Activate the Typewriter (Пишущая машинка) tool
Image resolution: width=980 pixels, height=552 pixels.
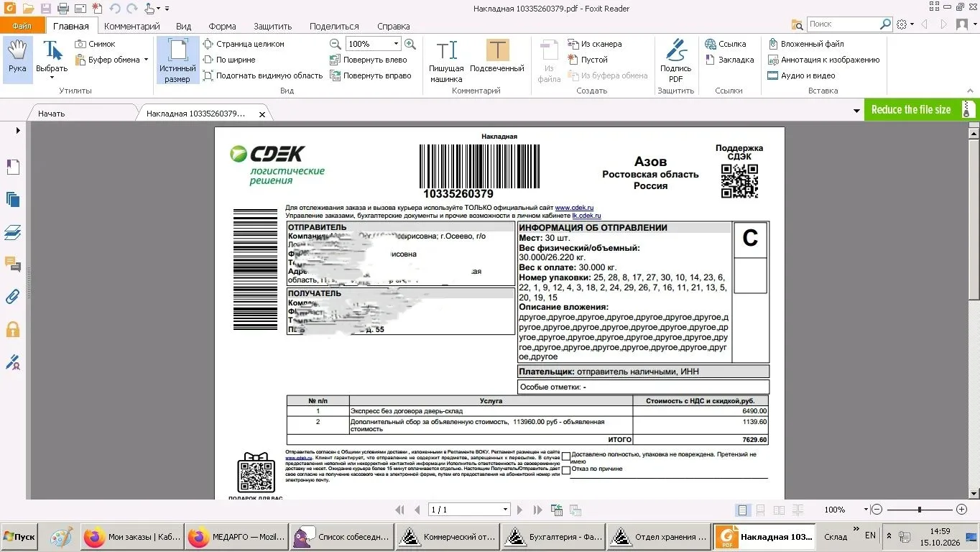446,61
